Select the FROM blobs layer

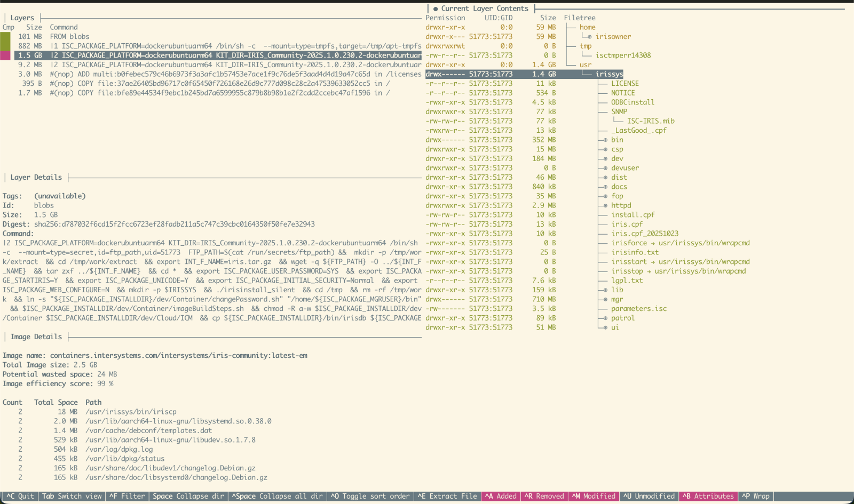(69, 37)
